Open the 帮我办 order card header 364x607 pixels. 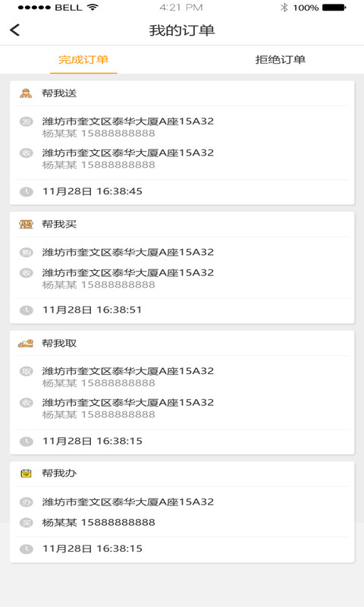182,473
